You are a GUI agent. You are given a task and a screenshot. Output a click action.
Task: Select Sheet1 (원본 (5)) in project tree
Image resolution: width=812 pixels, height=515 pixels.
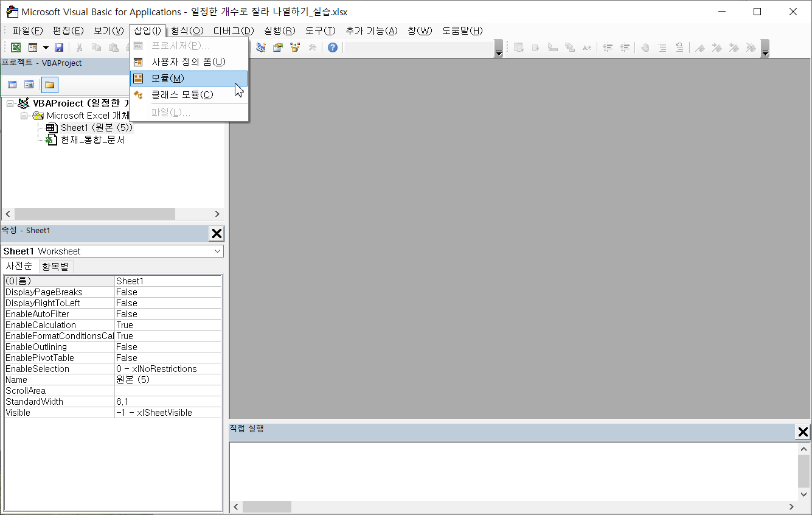point(96,128)
